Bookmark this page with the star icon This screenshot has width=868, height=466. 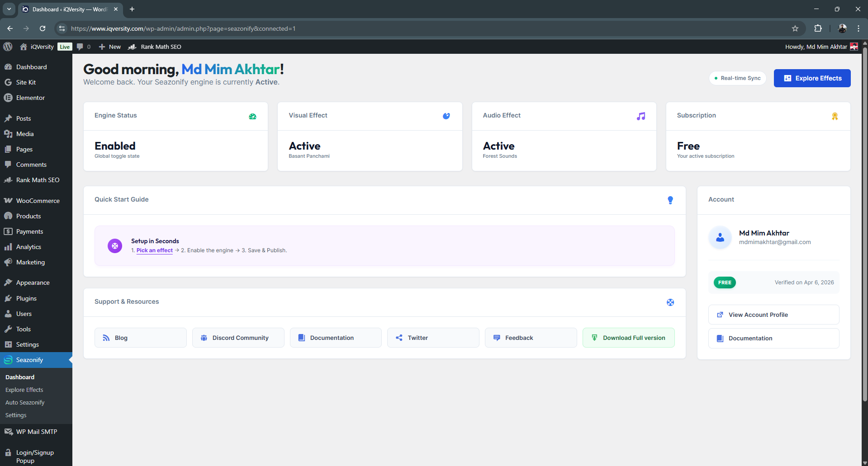coord(795,28)
